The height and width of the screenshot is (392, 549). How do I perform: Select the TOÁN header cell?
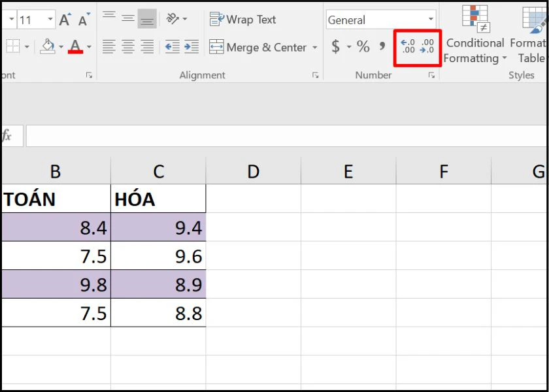coord(56,199)
